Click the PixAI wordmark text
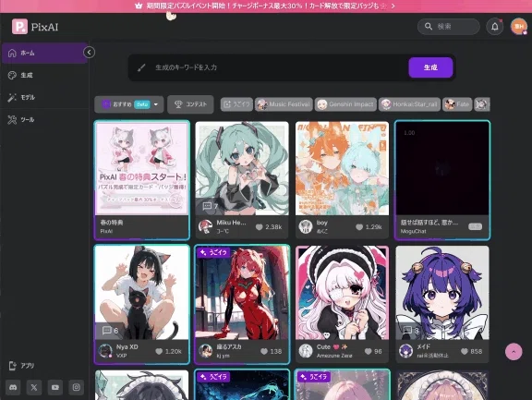Image resolution: width=532 pixels, height=400 pixels. (44, 27)
